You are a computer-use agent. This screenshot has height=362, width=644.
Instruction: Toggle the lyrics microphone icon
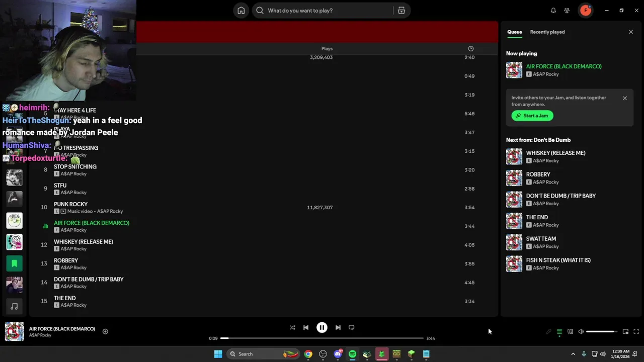point(549,332)
